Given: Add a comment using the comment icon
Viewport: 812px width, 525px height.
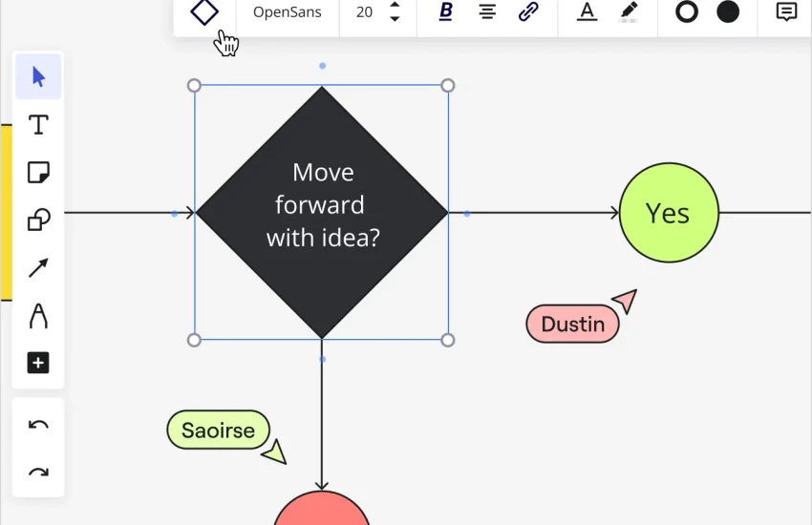Looking at the screenshot, I should coord(786,12).
